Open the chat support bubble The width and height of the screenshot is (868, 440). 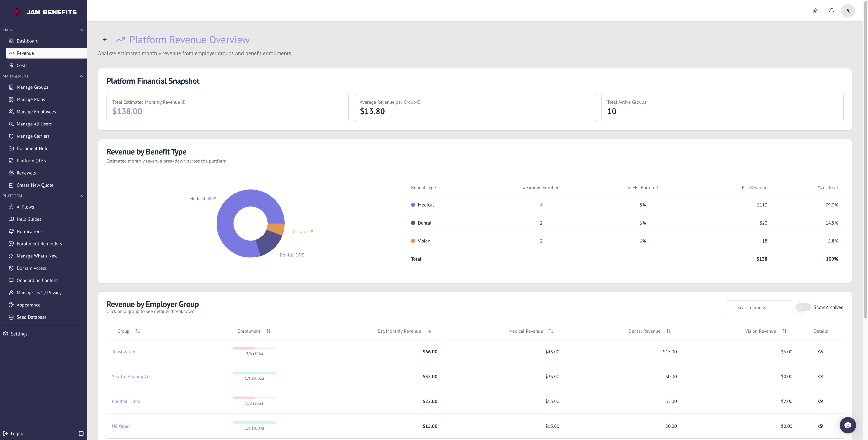click(x=847, y=425)
